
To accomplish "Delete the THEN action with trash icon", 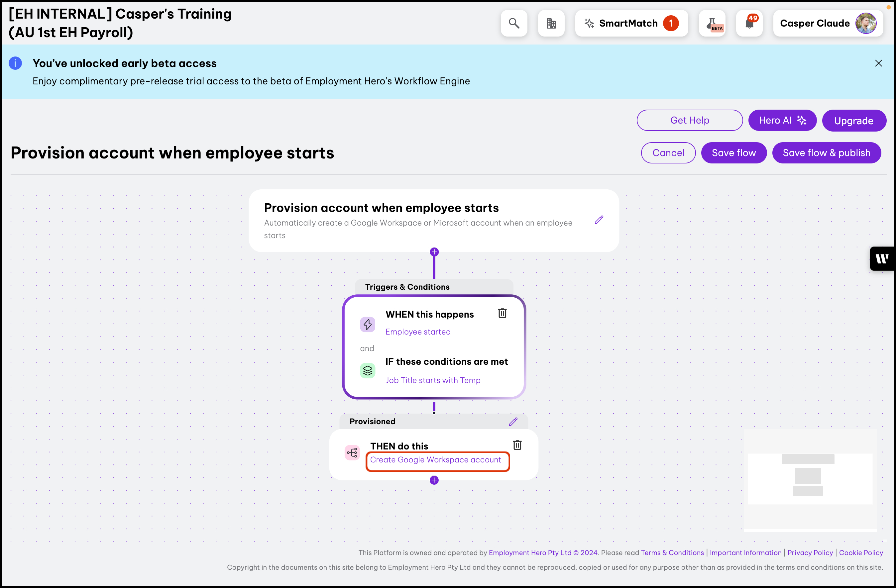I will point(517,445).
